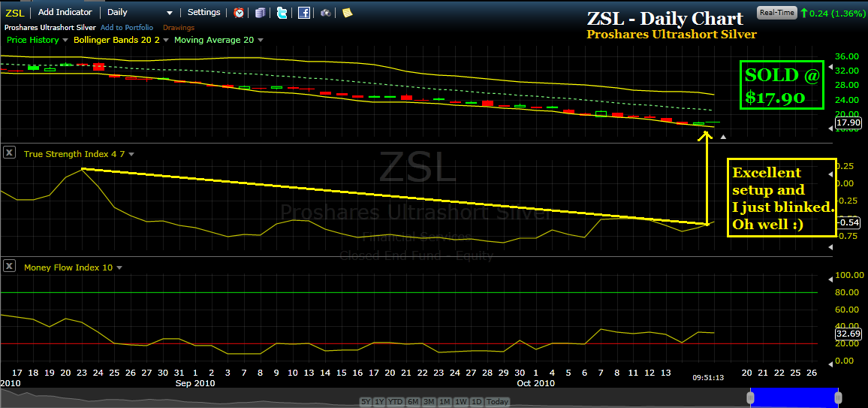The height and width of the screenshot is (408, 868).
Task: Click the Sep 2010 axis label
Action: 195,383
